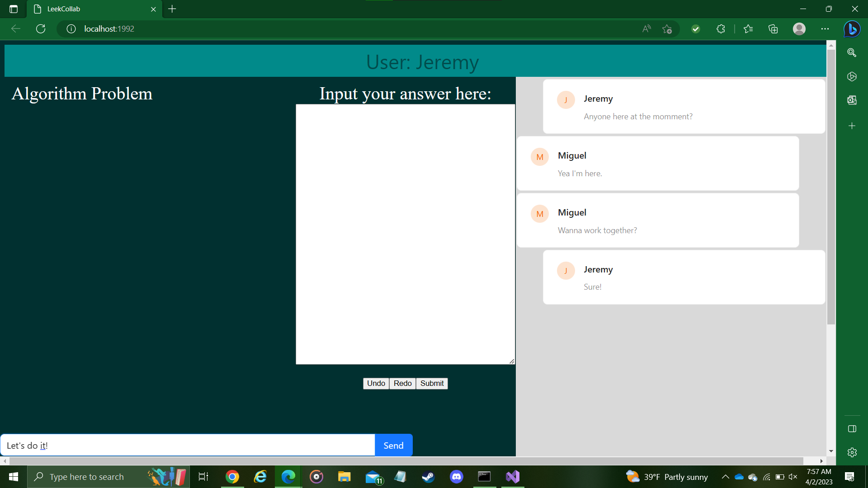Click the Bing chat sidebar icon
The image size is (868, 488).
click(852, 29)
